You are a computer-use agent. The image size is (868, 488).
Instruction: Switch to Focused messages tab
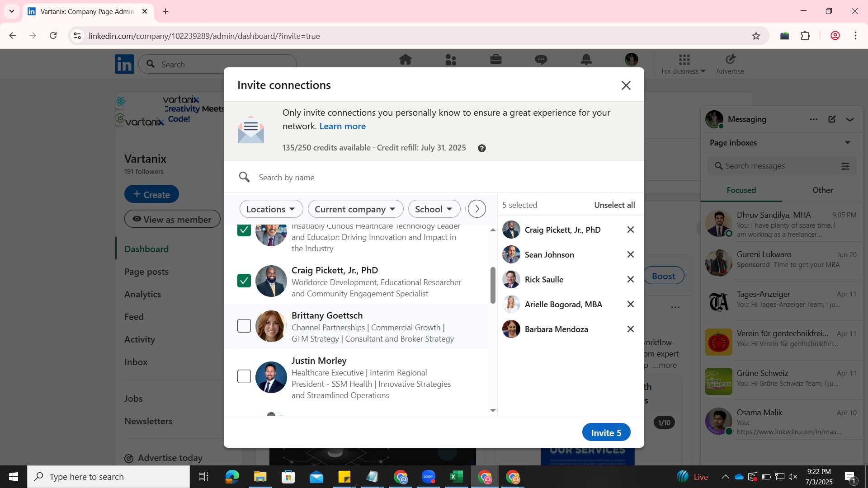pyautogui.click(x=741, y=190)
